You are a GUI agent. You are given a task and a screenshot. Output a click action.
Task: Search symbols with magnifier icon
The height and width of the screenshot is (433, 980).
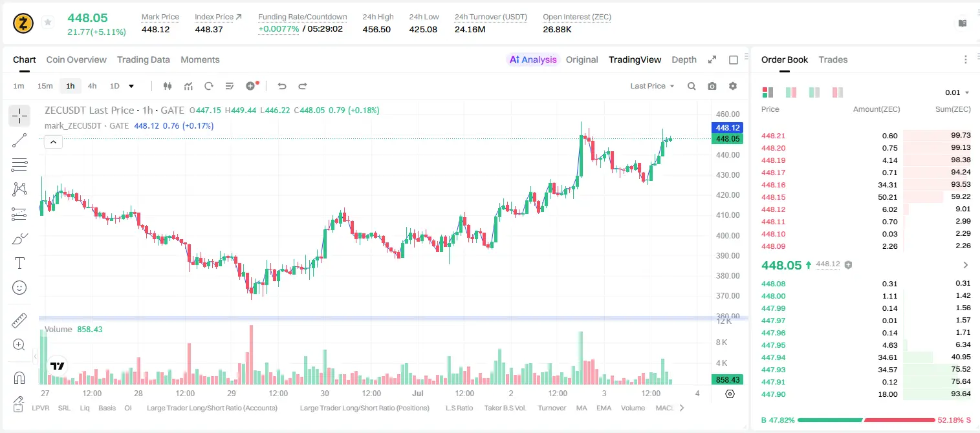[691, 86]
